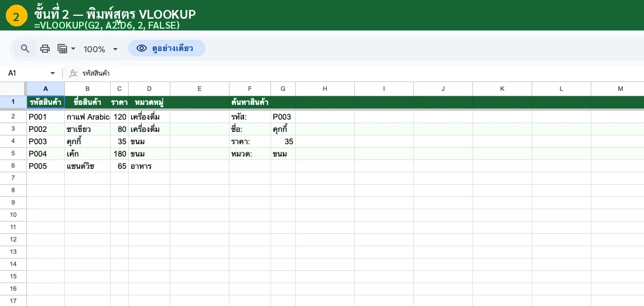
Task: Open the Name box dropdown arrow
Action: click(52, 73)
